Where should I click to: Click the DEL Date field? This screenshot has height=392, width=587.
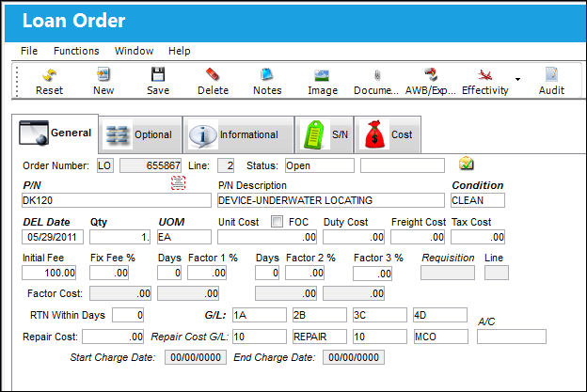tap(53, 237)
